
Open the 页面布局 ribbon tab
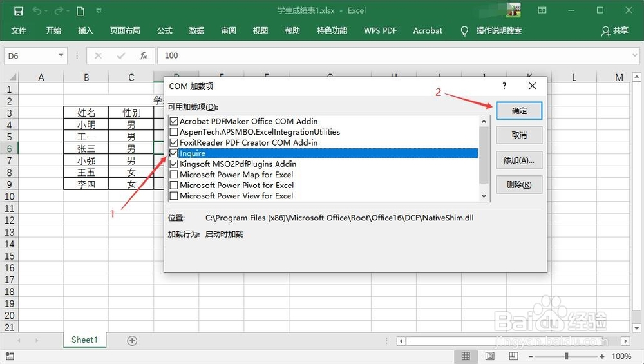click(125, 31)
